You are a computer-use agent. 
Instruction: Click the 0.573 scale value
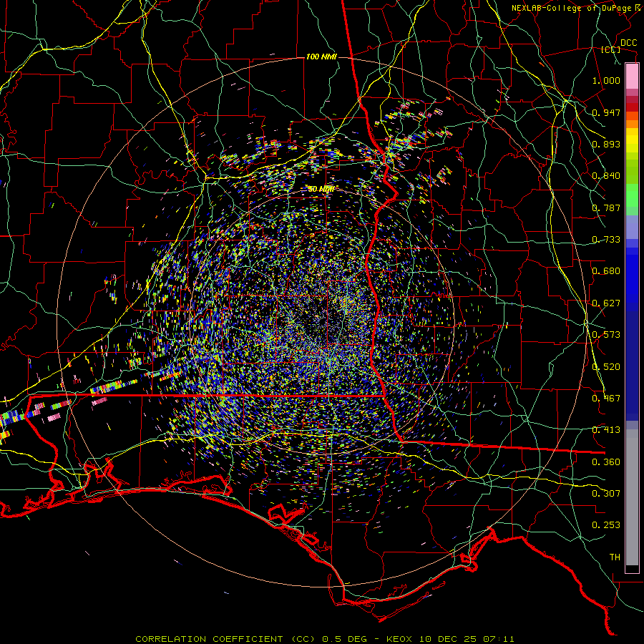tap(606, 335)
